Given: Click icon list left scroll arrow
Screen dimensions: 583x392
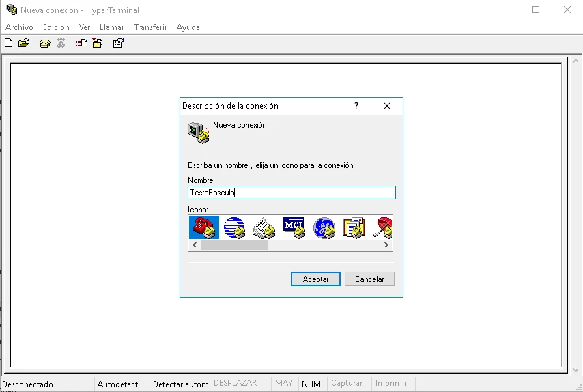Looking at the screenshot, I should point(195,244).
